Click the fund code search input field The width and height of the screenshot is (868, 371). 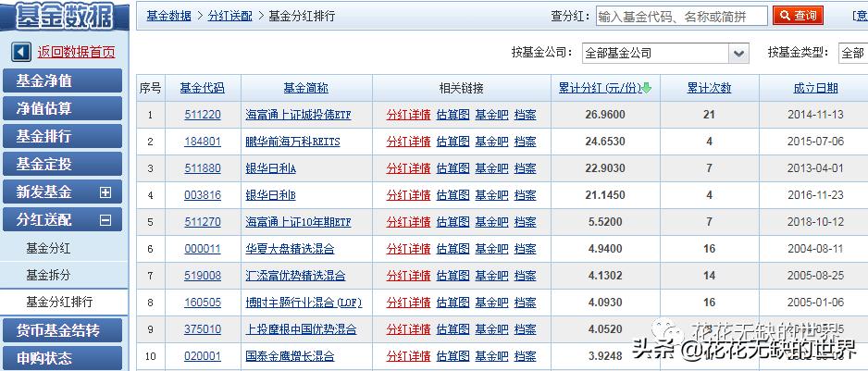pos(681,17)
